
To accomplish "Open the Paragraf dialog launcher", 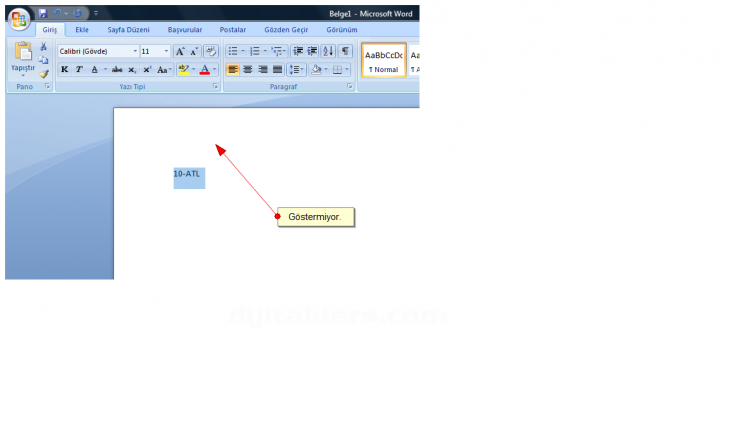I will point(349,86).
